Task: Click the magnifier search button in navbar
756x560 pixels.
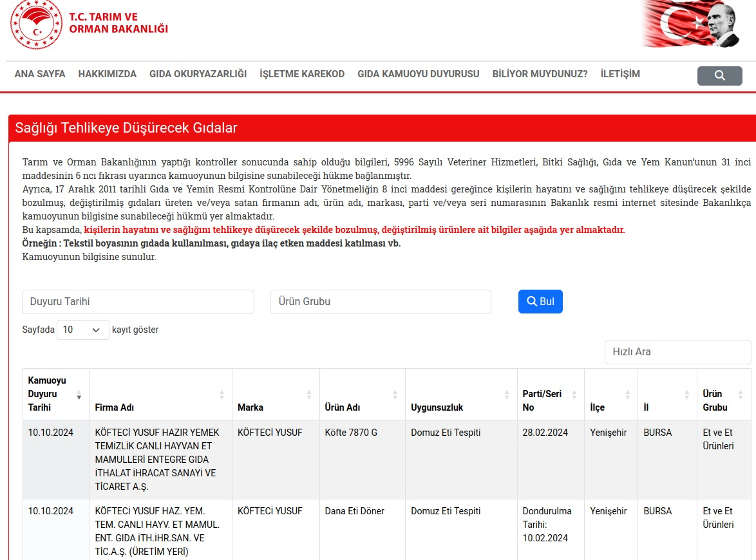Action: click(x=719, y=76)
